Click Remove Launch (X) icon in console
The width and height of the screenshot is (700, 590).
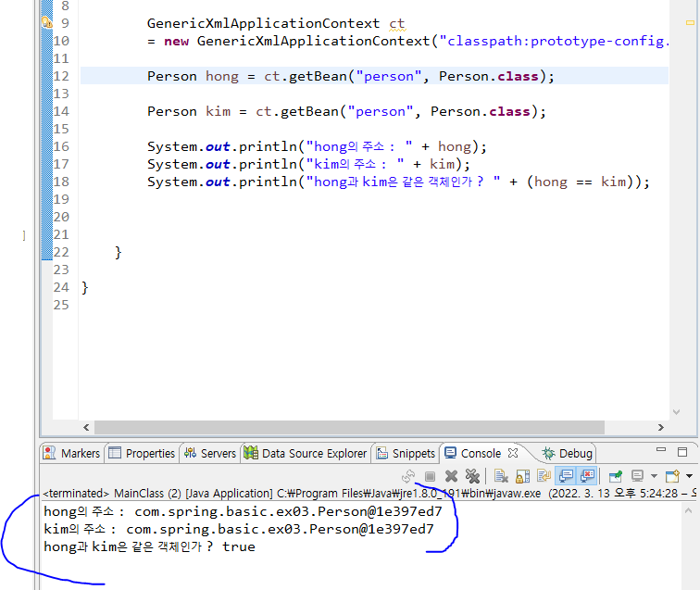(x=451, y=477)
